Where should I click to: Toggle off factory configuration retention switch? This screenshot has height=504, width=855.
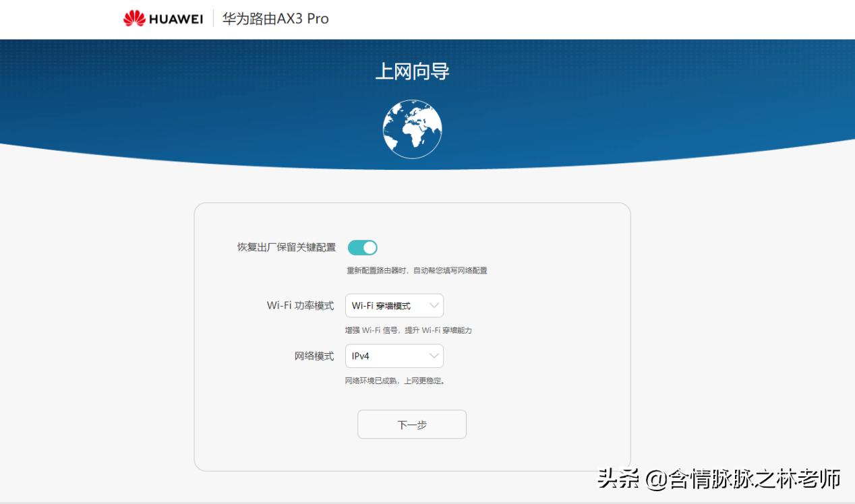(x=363, y=248)
